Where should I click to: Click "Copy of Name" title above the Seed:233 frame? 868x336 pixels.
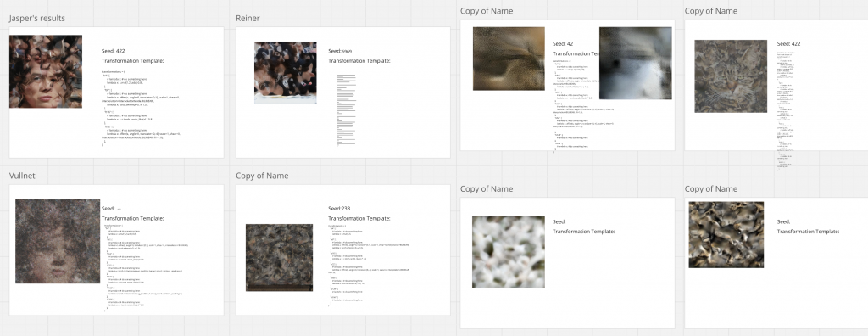(262, 176)
